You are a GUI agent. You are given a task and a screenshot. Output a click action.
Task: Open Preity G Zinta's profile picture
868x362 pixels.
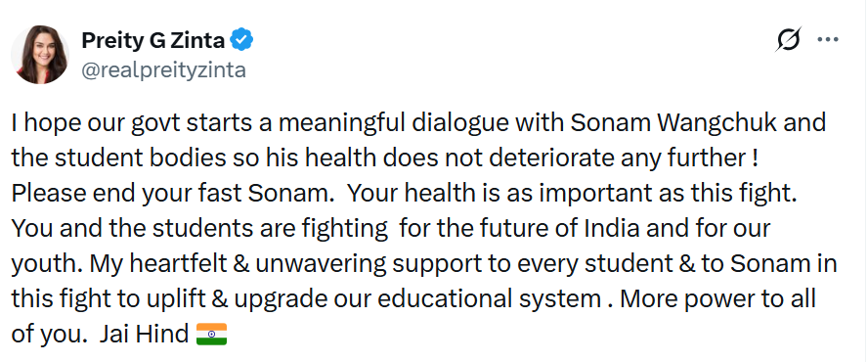40,55
